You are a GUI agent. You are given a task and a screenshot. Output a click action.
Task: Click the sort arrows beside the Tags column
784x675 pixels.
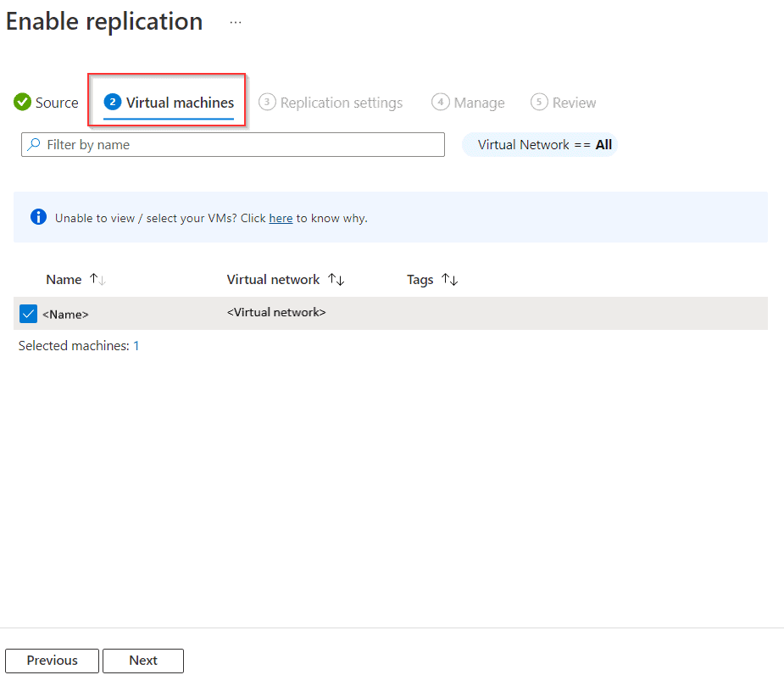[x=449, y=279]
